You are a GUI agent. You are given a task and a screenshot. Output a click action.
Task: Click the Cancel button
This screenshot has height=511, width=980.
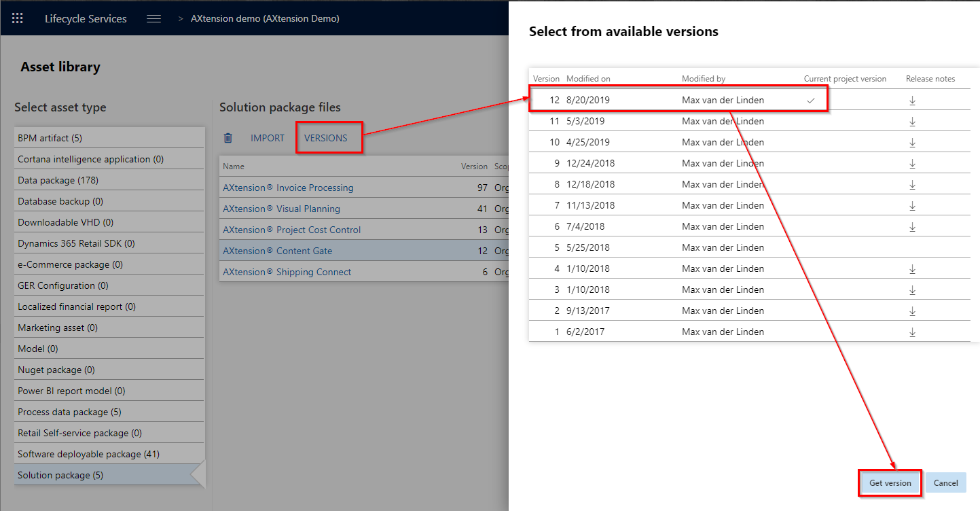[945, 483]
